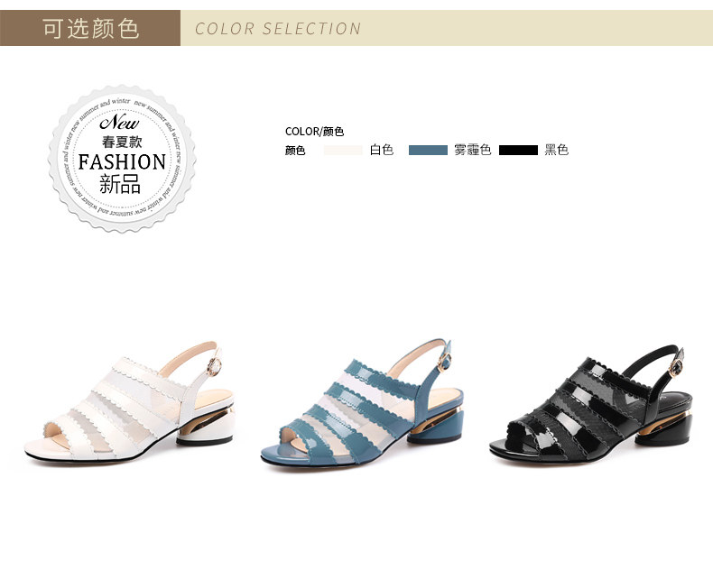Click the buckle on black sandal

click(x=676, y=367)
